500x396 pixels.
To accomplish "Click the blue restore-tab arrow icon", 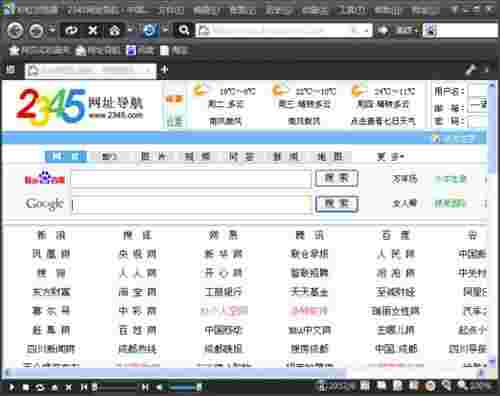I will (149, 30).
